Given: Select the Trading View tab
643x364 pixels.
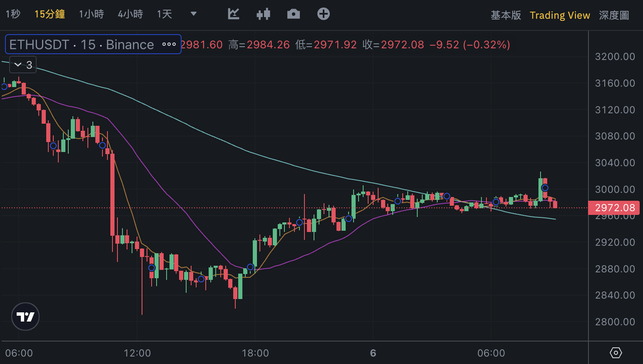Looking at the screenshot, I should [560, 15].
